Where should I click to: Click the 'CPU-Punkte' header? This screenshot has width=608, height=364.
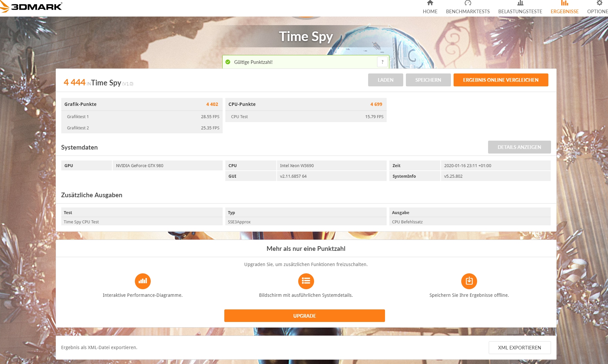click(242, 104)
